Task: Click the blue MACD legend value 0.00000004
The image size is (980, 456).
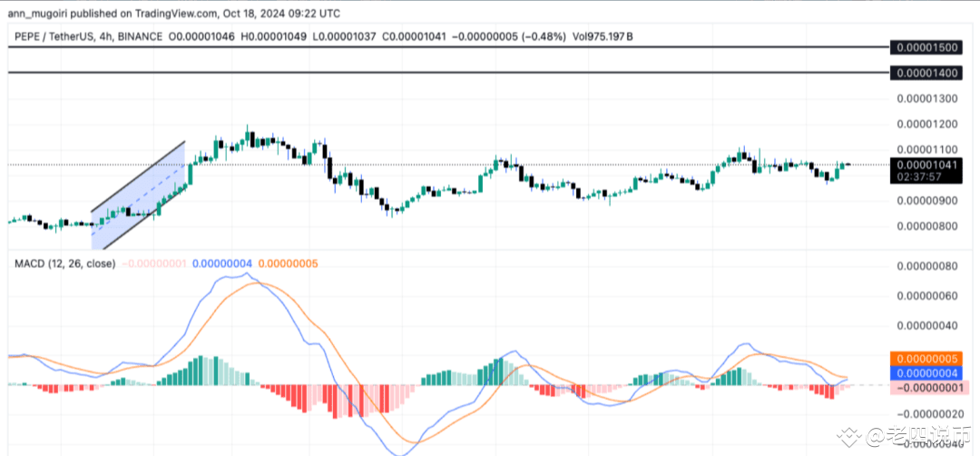Action: [222, 264]
